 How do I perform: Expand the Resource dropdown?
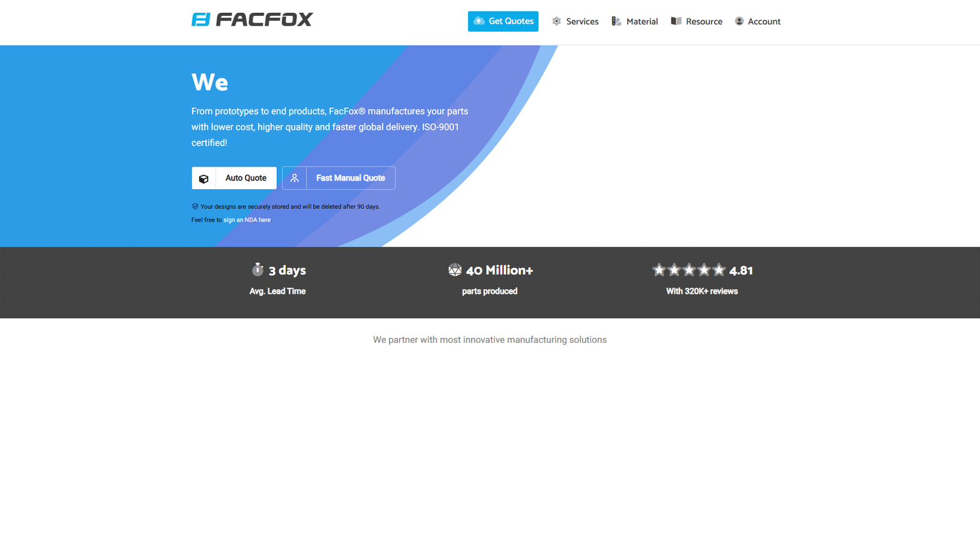coord(704,21)
